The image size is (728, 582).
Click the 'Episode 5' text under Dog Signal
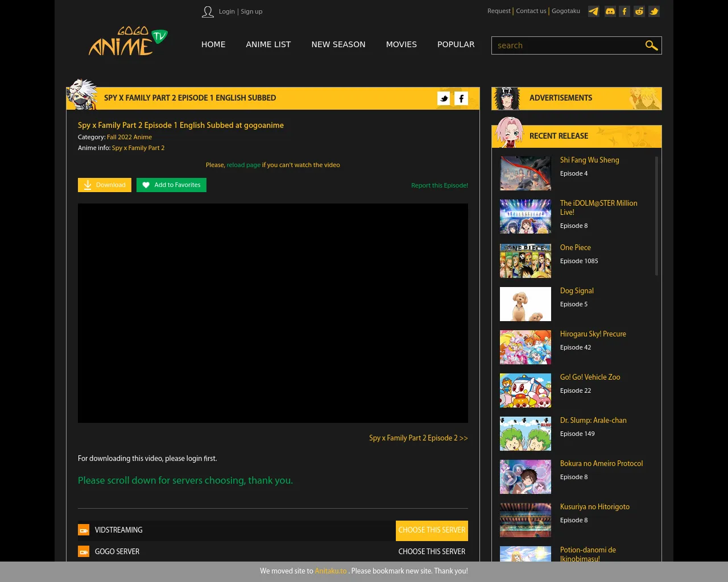click(574, 305)
